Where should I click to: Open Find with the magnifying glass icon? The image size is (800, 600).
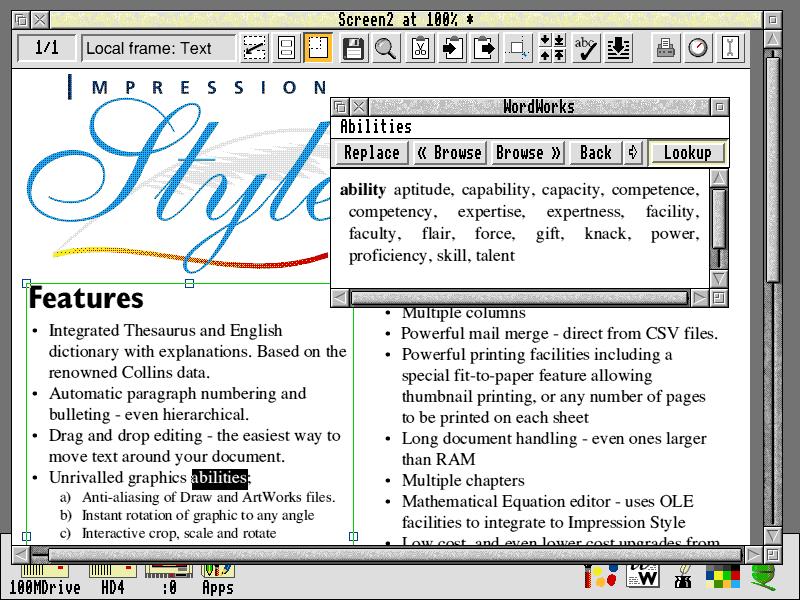coord(385,48)
